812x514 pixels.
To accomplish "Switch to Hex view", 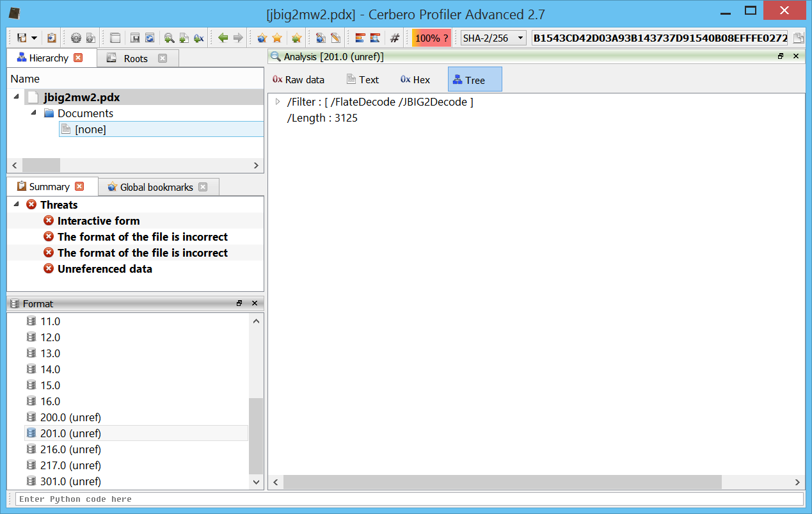I will tap(415, 80).
